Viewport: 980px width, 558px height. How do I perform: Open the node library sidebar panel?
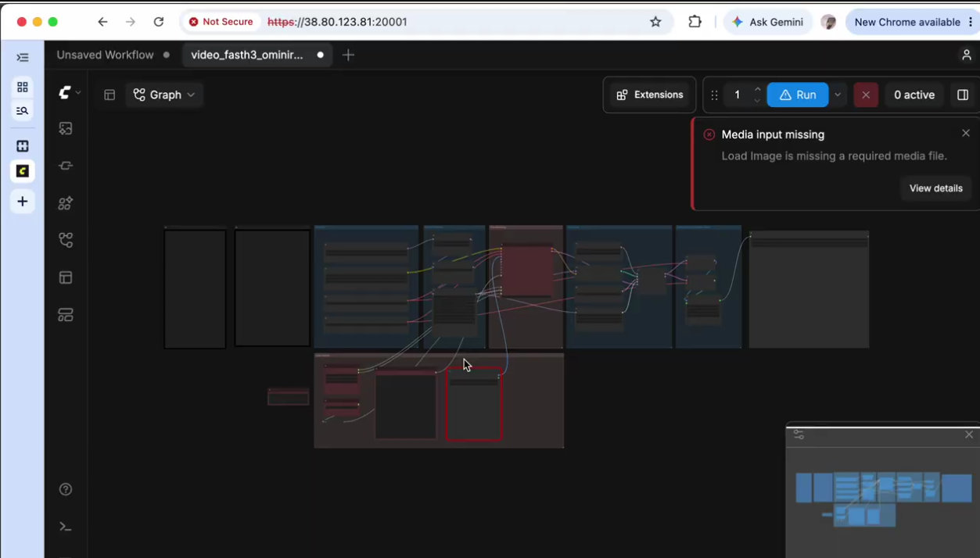pos(66,166)
